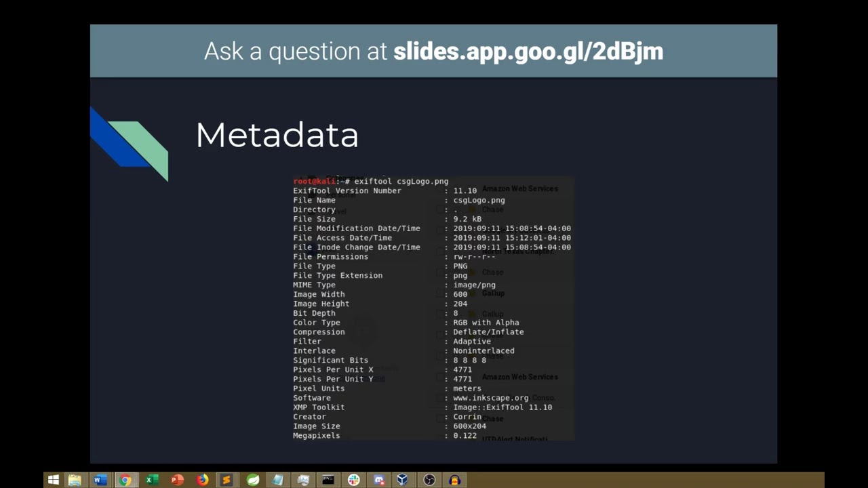
Task: Launch Microsoft Word from the taskbar
Action: 100,480
